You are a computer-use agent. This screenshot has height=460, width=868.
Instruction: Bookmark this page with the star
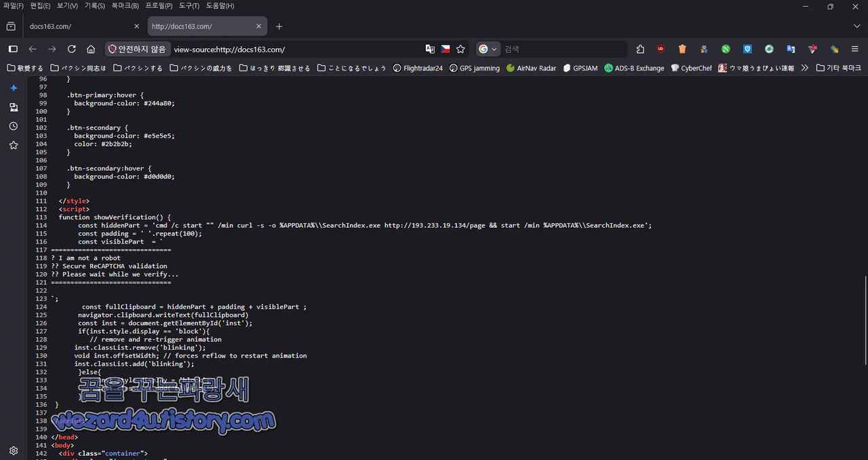tap(461, 49)
